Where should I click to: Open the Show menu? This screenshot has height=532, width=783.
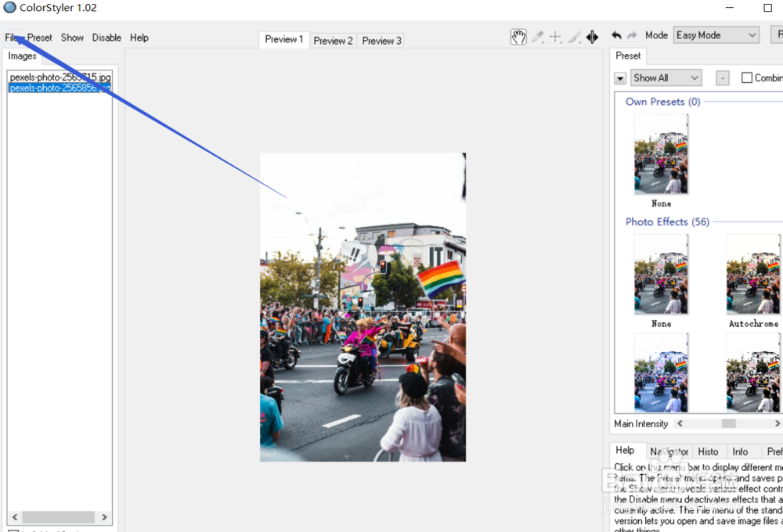click(x=72, y=38)
